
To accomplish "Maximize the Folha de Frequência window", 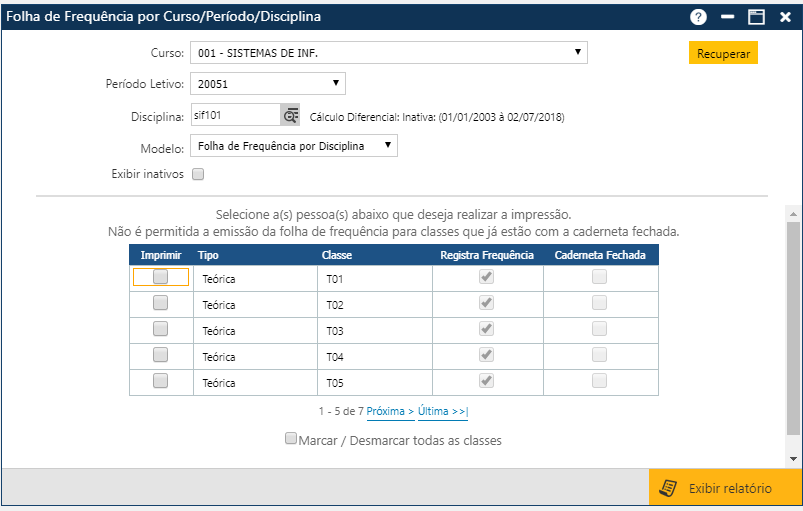I will (x=756, y=17).
